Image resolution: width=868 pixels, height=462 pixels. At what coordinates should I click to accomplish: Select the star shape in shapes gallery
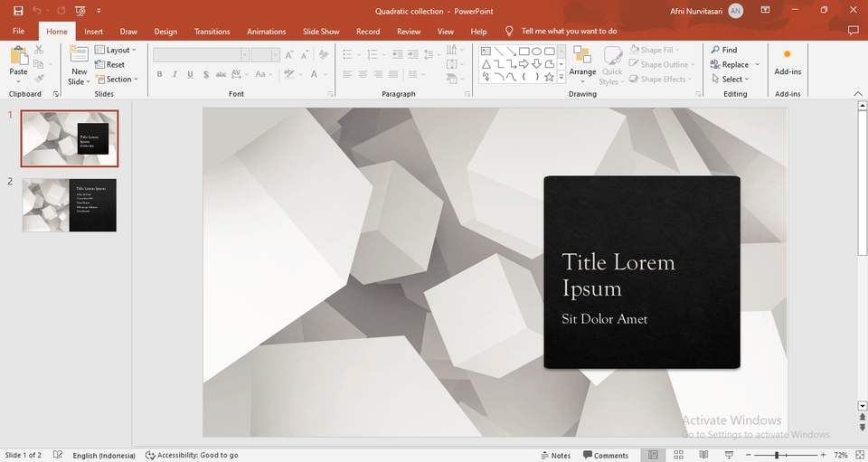coord(549,77)
